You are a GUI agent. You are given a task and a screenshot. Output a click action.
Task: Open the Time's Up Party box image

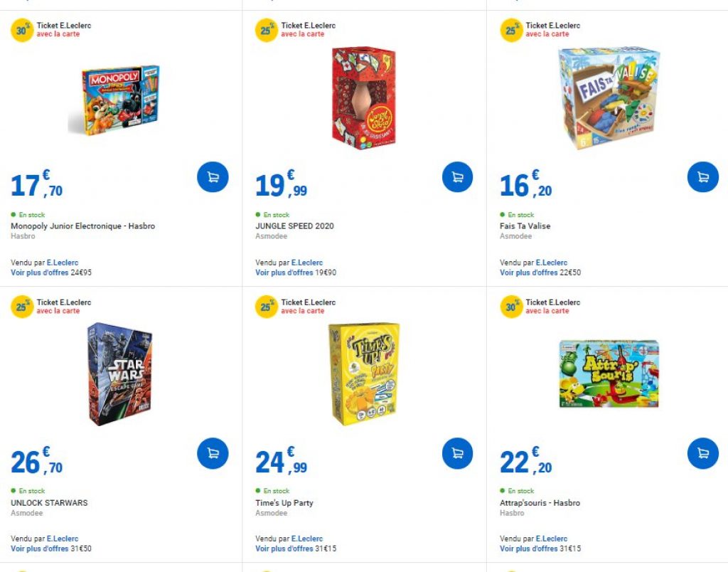(363, 374)
